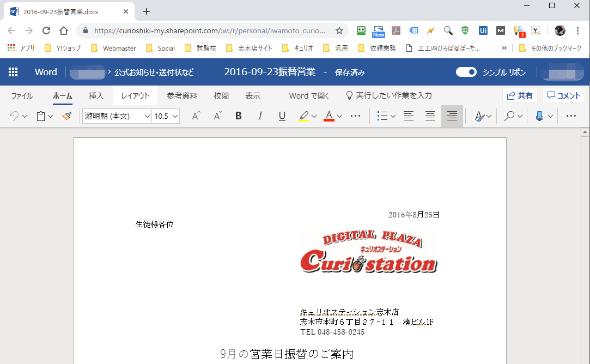
Task: Go to browser home page
Action: [64, 31]
